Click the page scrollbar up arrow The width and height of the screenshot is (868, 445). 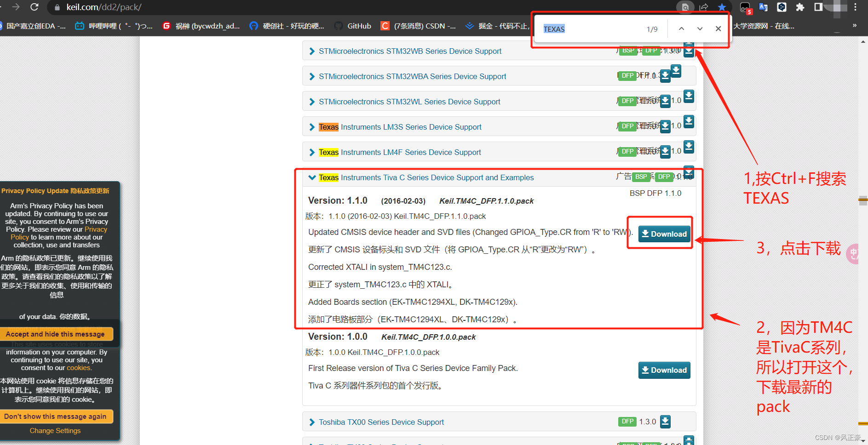tap(863, 41)
